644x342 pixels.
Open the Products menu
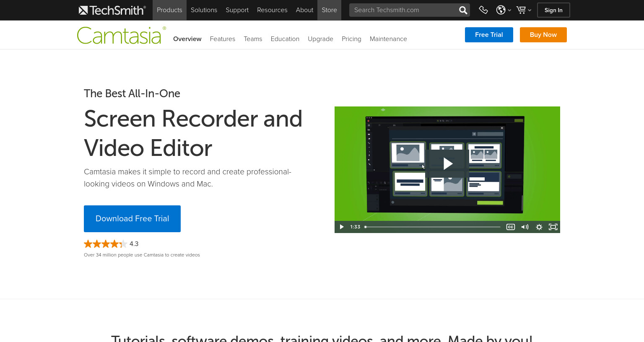point(169,10)
